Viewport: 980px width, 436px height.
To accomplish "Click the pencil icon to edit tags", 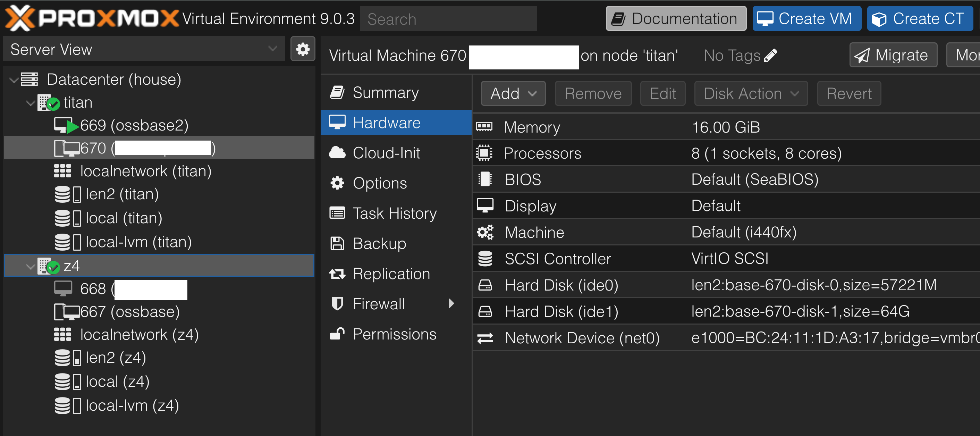I will (x=770, y=56).
